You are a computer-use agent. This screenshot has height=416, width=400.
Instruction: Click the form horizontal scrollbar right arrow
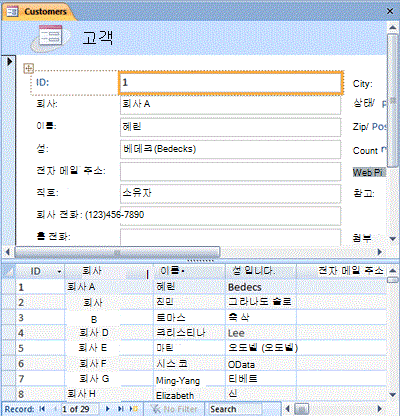pos(379,252)
